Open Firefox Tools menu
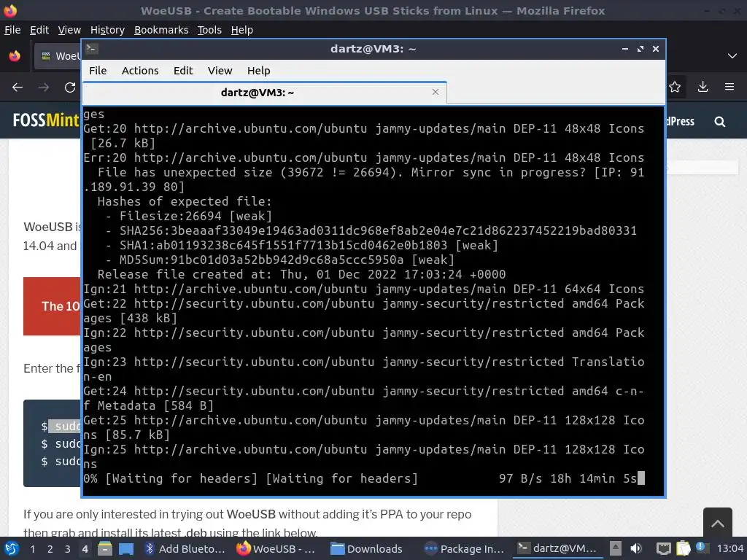Viewport: 747px width, 560px height. coord(209,29)
